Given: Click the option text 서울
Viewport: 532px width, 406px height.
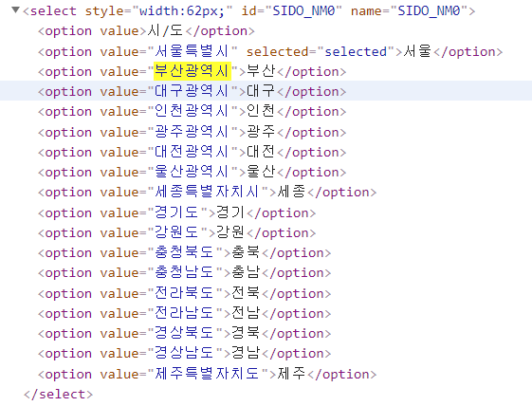Looking at the screenshot, I should [x=417, y=51].
